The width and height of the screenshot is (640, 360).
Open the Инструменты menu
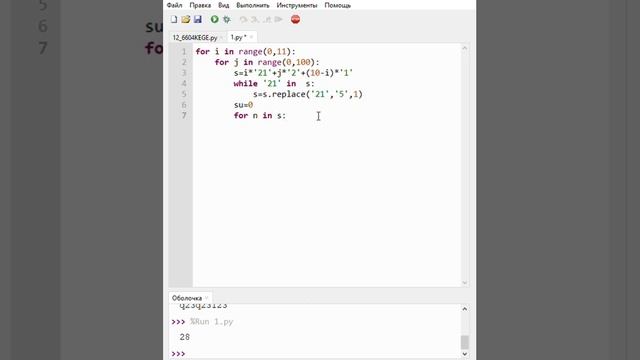[297, 5]
